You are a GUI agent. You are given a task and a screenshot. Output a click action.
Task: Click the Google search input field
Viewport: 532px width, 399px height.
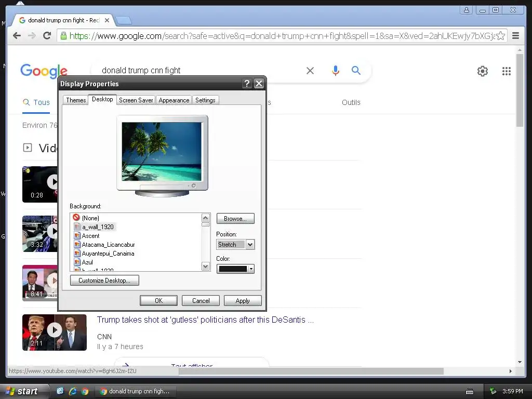tap(200, 71)
